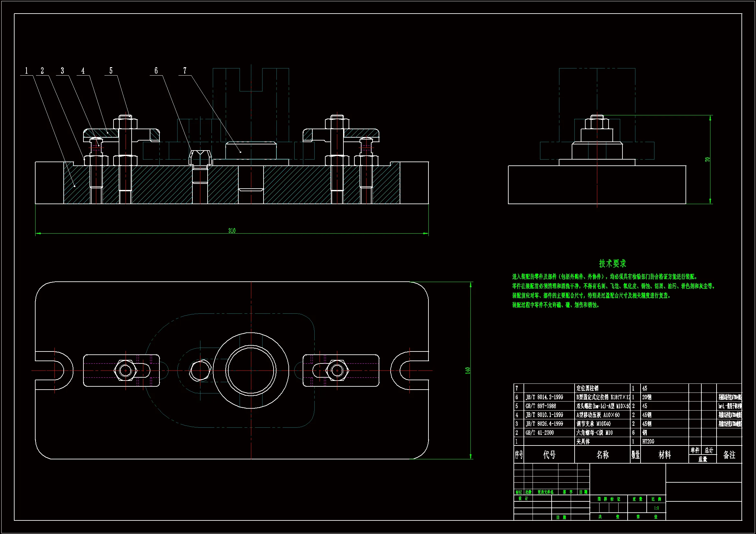Click the 材料 column header

664,455
